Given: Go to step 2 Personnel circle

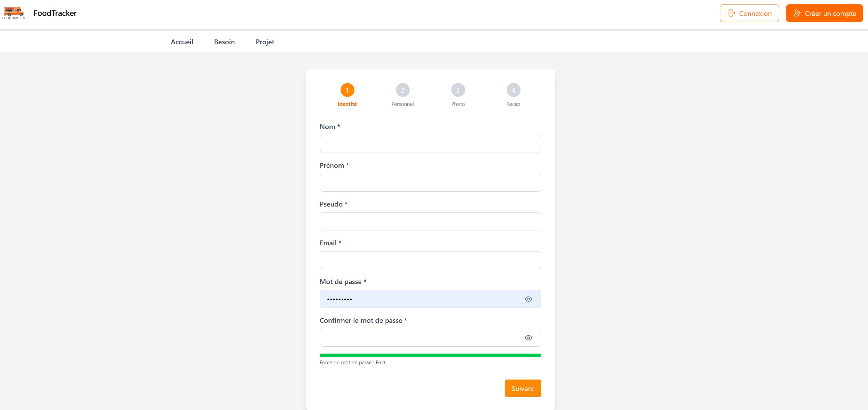Looking at the screenshot, I should click(x=403, y=90).
